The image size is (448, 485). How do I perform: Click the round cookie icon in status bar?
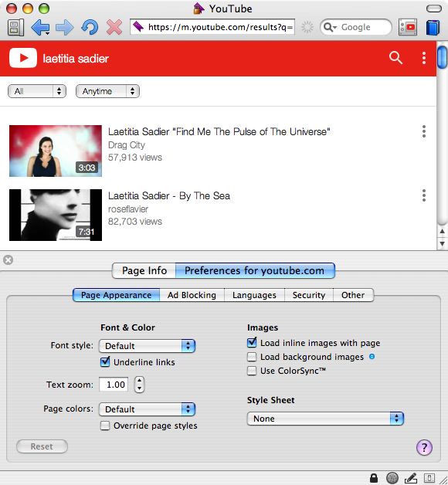(392, 478)
